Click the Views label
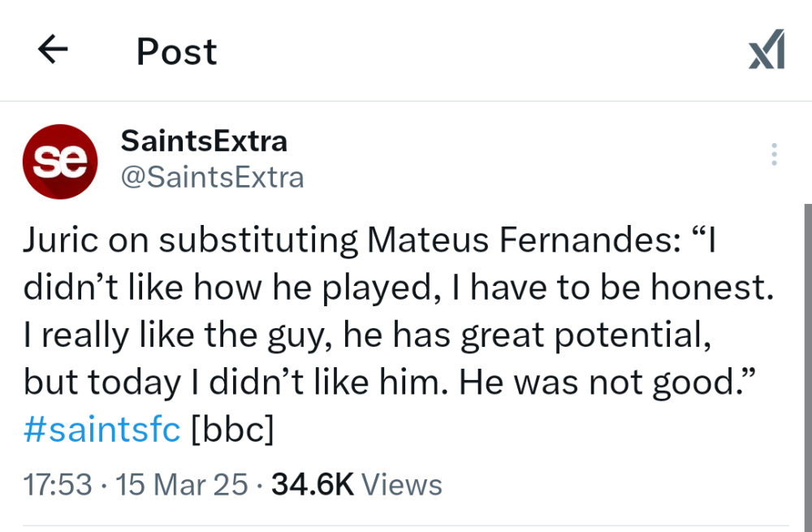Image resolution: width=812 pixels, height=532 pixels. pos(401,485)
